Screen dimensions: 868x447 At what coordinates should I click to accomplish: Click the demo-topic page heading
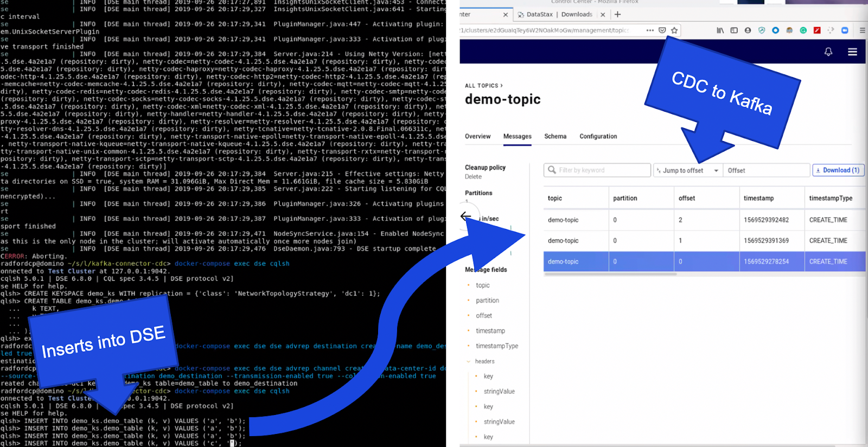(x=503, y=99)
